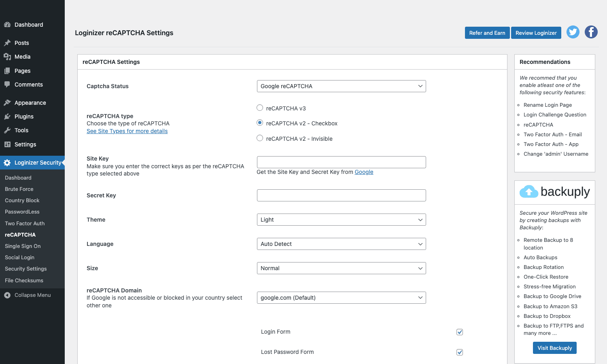Click Login Challenge Question recommendation

click(555, 114)
